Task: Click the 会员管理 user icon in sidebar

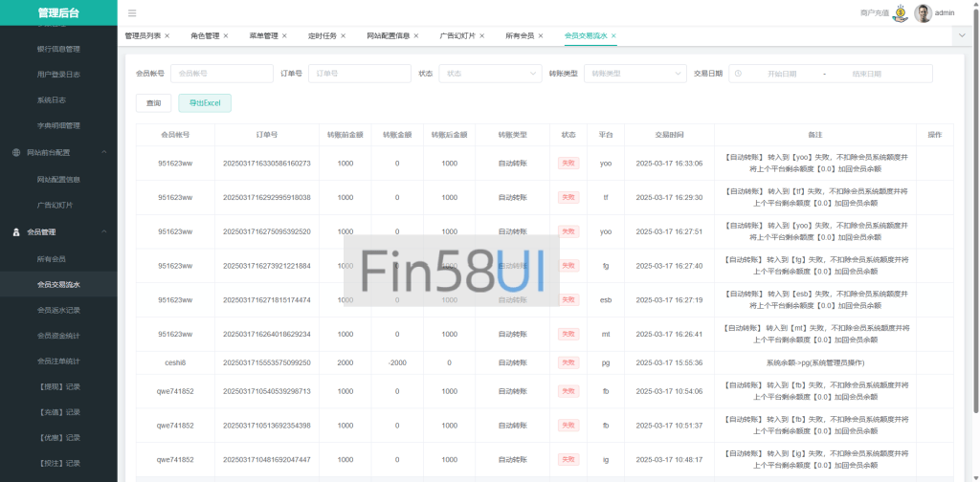Action: [16, 231]
